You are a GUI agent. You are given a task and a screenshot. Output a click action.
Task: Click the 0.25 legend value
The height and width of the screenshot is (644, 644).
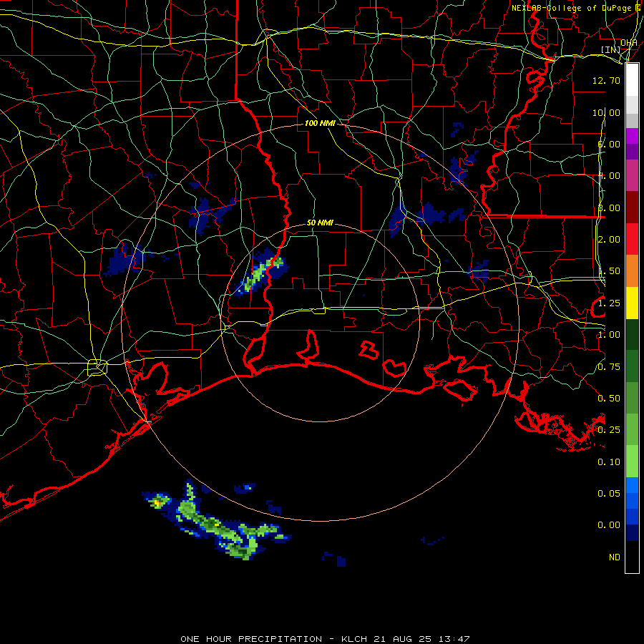pos(609,430)
